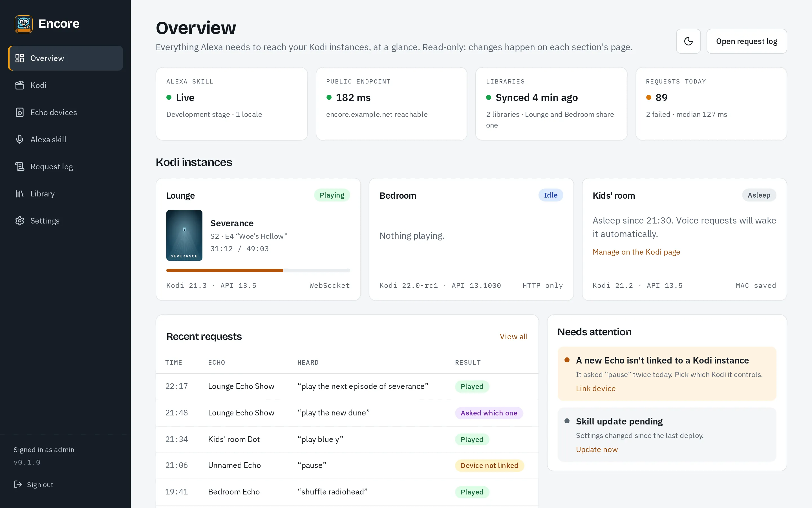Image resolution: width=812 pixels, height=508 pixels.
Task: Click Manage on the Kodi page link
Action: (636, 252)
